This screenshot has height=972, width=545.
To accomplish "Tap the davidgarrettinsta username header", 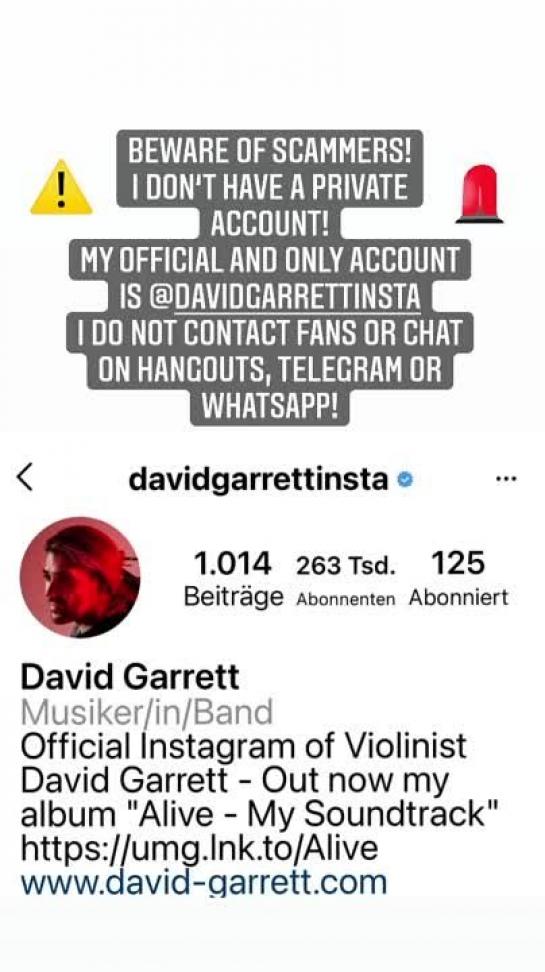I will (259, 480).
